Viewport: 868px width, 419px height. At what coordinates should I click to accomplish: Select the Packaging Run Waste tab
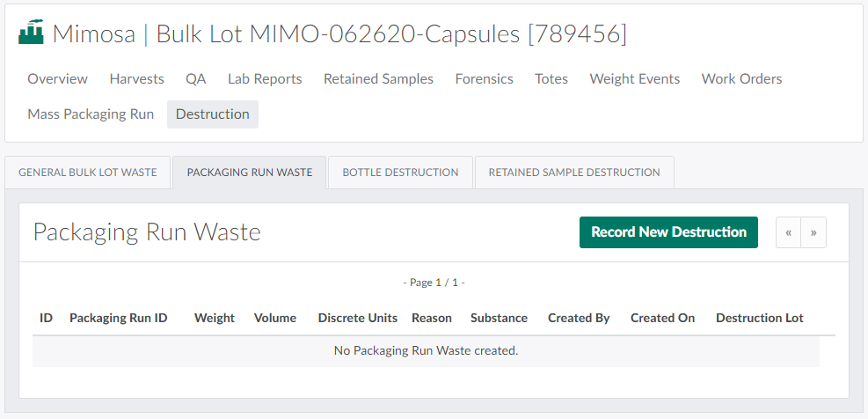tap(250, 173)
